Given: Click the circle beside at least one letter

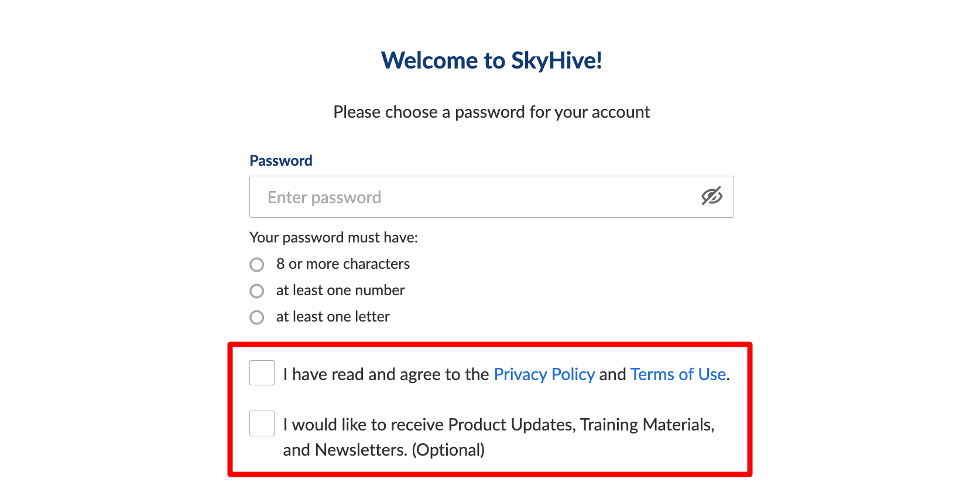Looking at the screenshot, I should (257, 317).
